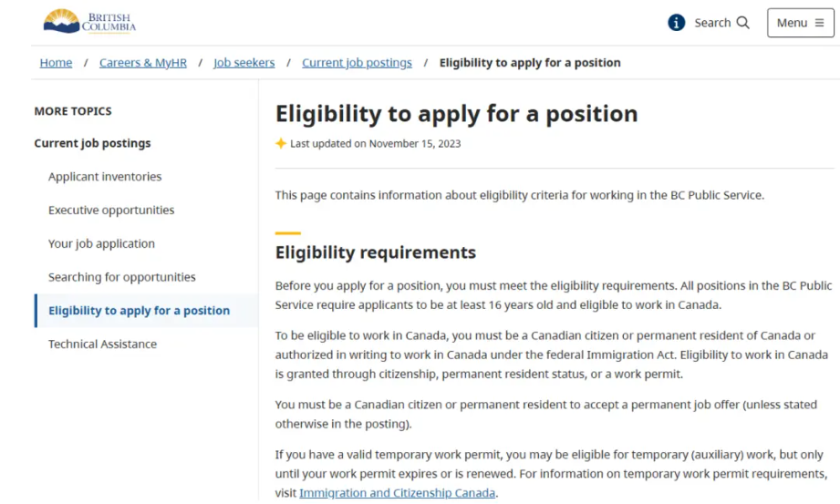The width and height of the screenshot is (840, 504).
Task: Open Careers & MyHR breadcrumb link
Action: [x=143, y=63]
